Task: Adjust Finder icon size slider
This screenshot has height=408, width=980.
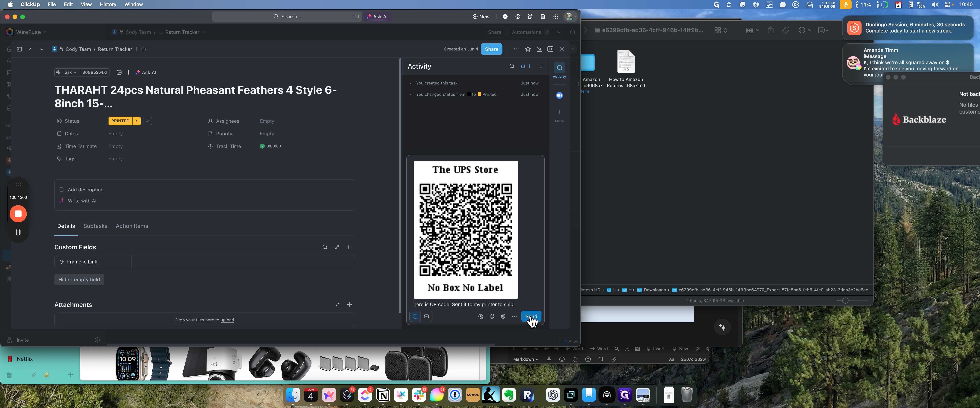Action: pyautogui.click(x=845, y=300)
